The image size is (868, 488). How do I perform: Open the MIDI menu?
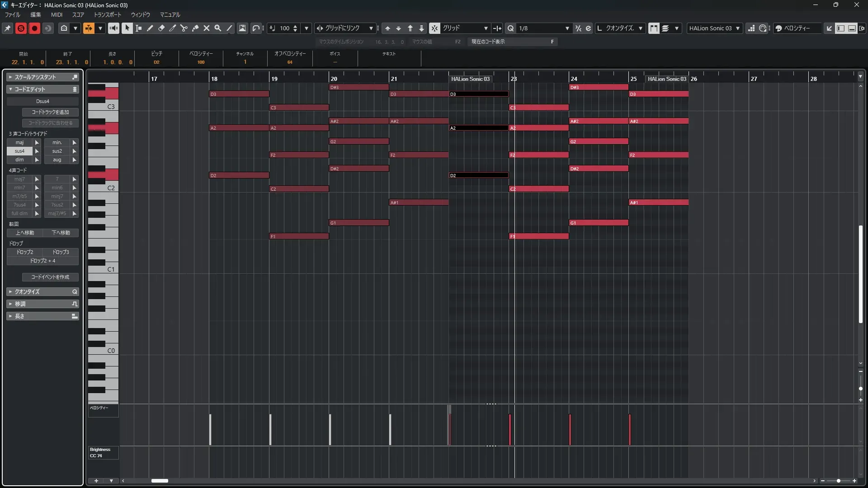57,15
